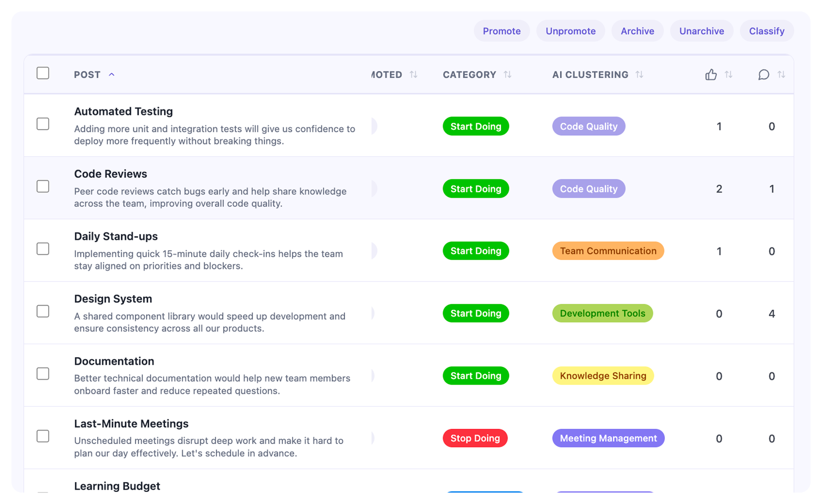The height and width of the screenshot is (504, 822).
Task: Select the Last-Minute Meetings row checkbox
Action: click(43, 436)
